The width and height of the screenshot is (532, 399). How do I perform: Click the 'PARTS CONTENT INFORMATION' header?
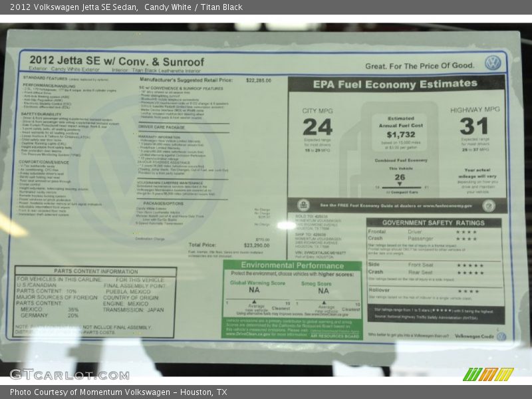(96, 271)
